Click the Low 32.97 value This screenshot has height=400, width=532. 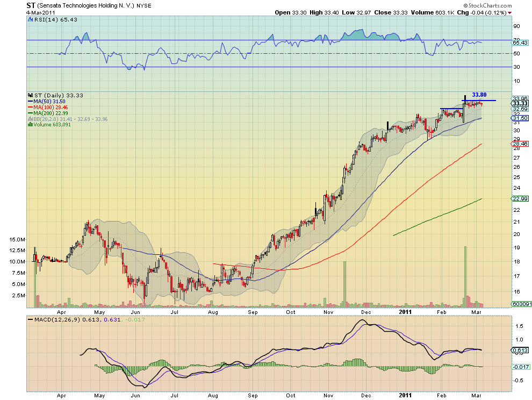pos(356,12)
